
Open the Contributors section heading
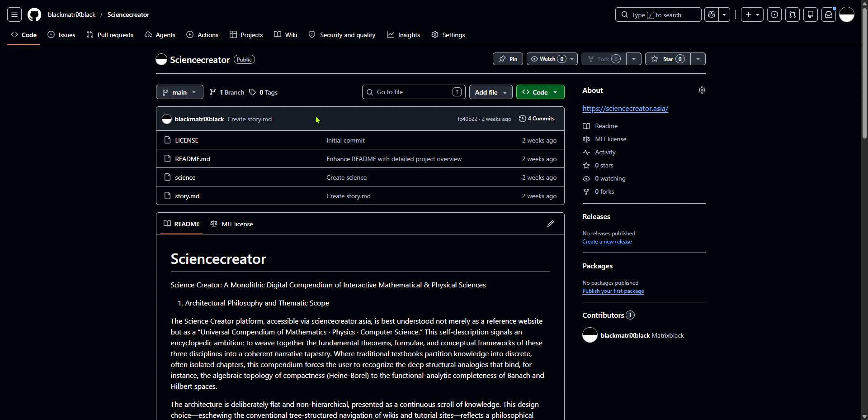609,315
